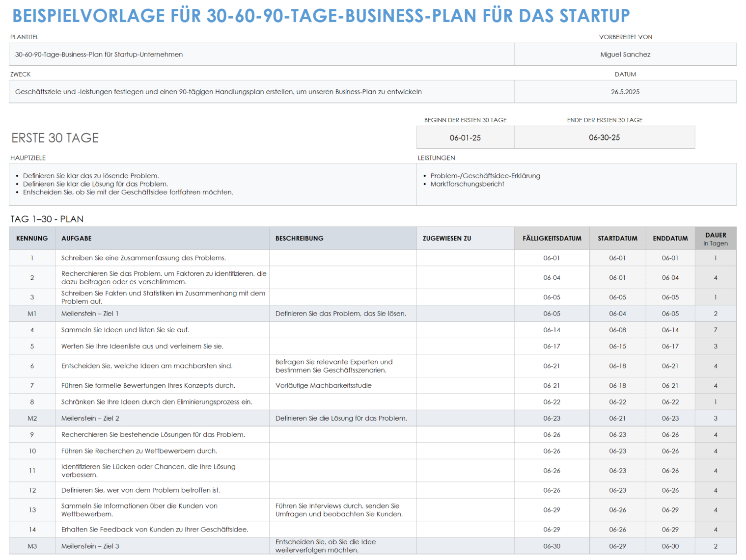Screen dimensions: 746x560
Task: Select task 'Führen Sie Recherchen zu Wettbewerbern durch.'
Action: (x=162, y=451)
